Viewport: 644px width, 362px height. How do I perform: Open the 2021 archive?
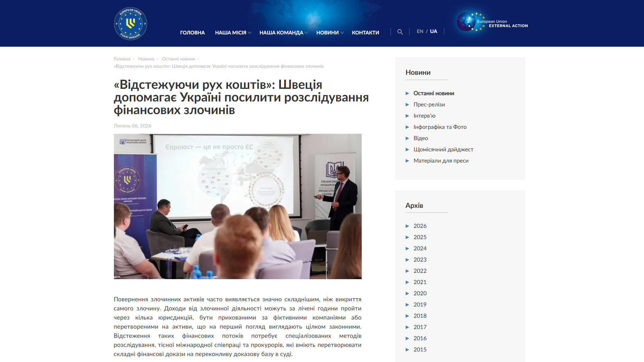click(420, 282)
